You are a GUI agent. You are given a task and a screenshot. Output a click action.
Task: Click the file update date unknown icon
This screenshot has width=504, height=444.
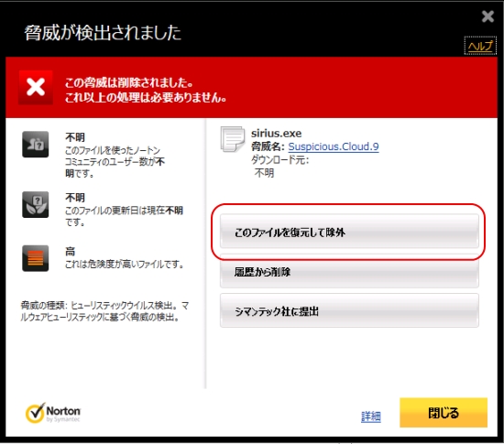[x=36, y=204]
